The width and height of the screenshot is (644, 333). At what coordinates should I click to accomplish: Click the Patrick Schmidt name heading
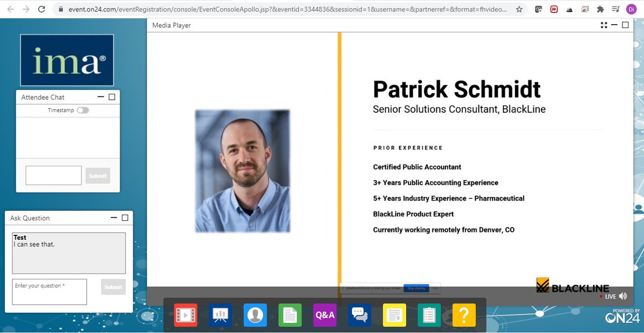[457, 89]
